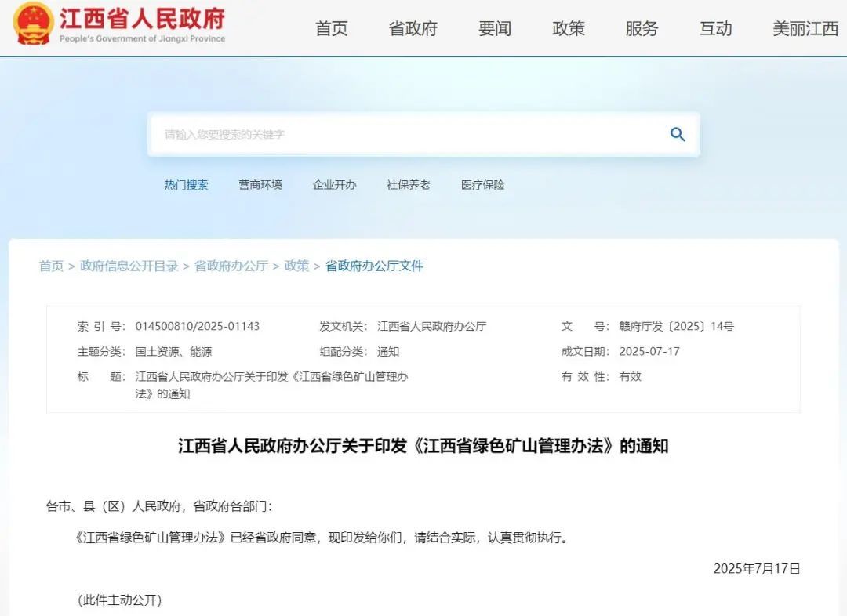Viewport: 847px width, 616px height.
Task: Click the body paragraph about 绿色矿山管理办法
Action: pos(322,538)
